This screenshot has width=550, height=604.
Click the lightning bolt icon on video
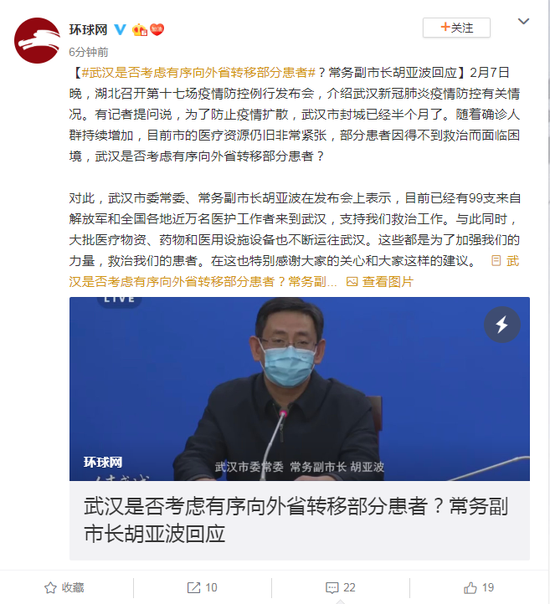click(502, 324)
